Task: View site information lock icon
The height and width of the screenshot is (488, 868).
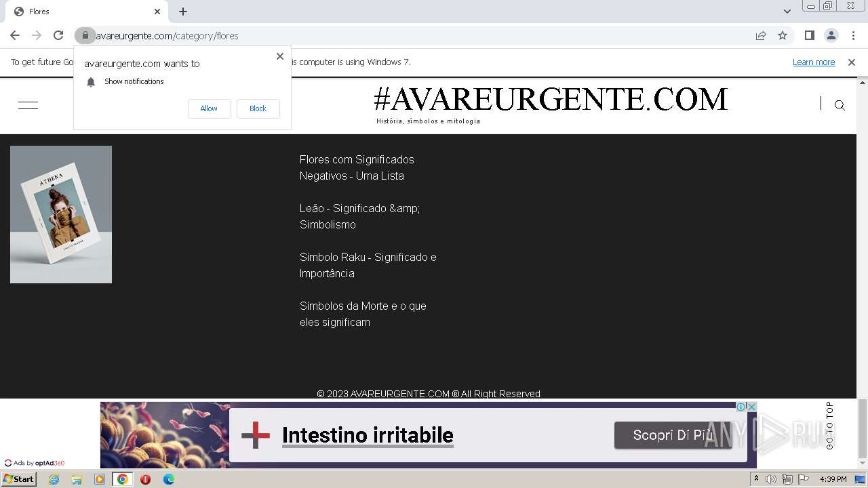Action: pyautogui.click(x=85, y=35)
